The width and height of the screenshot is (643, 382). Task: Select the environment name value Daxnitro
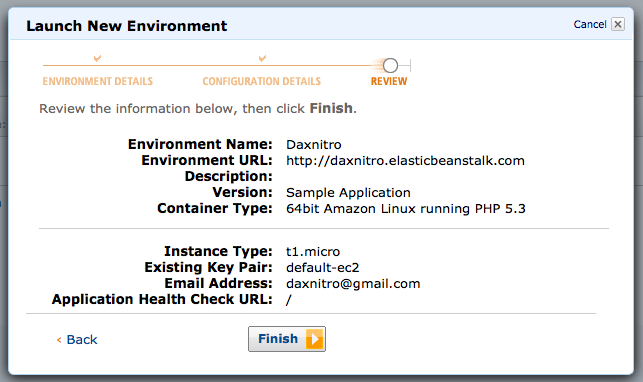tap(314, 145)
